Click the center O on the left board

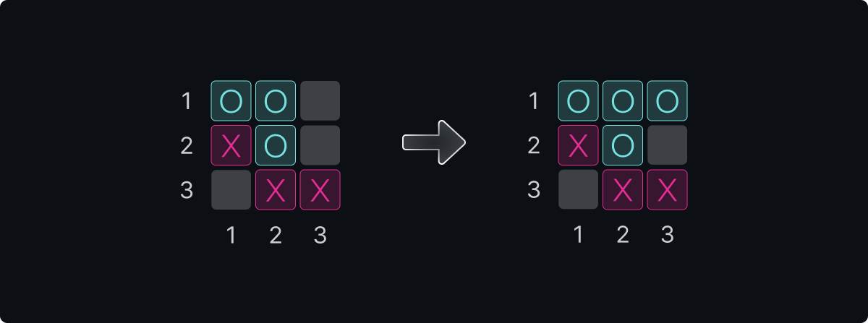pos(276,145)
